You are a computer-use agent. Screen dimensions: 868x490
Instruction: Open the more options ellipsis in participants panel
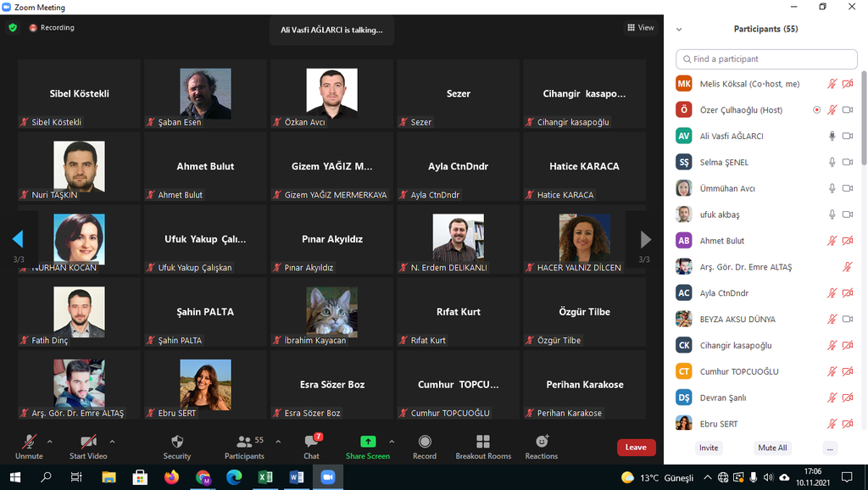(830, 448)
